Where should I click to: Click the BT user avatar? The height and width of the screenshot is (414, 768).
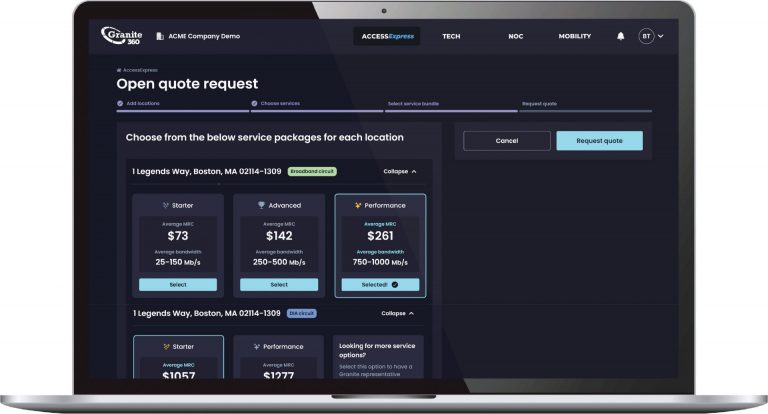click(x=646, y=36)
